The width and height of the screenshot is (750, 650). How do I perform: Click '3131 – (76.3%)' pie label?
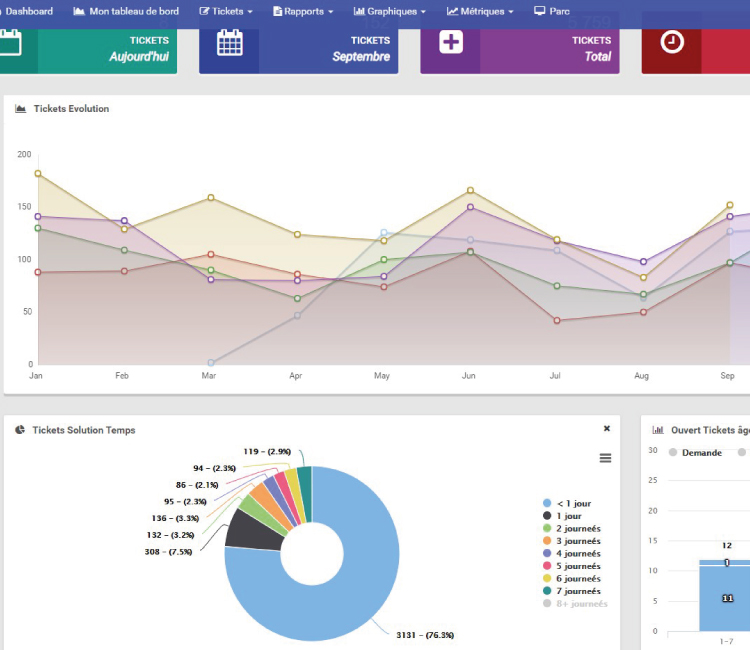[x=425, y=635]
